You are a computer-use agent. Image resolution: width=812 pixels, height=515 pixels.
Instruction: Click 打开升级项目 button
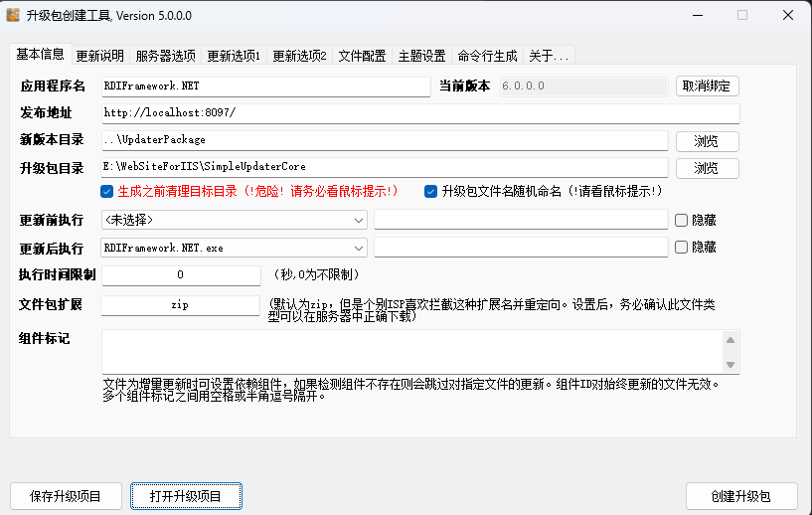click(x=186, y=496)
